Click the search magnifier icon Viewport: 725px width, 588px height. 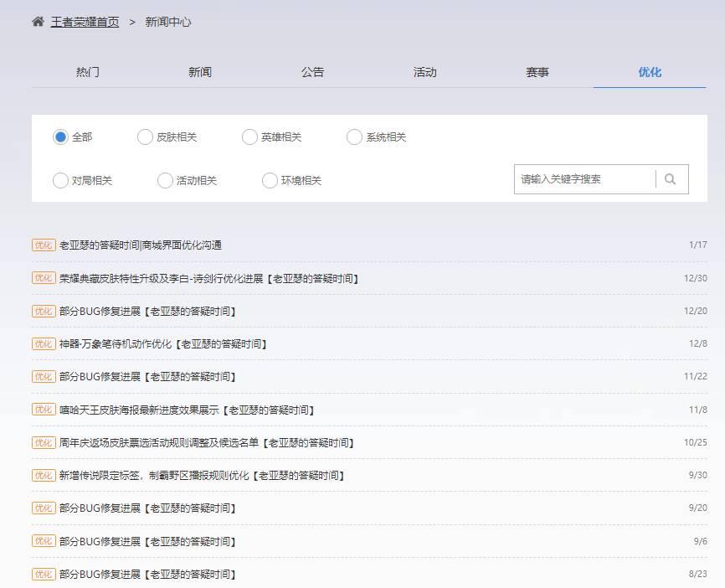tap(670, 178)
